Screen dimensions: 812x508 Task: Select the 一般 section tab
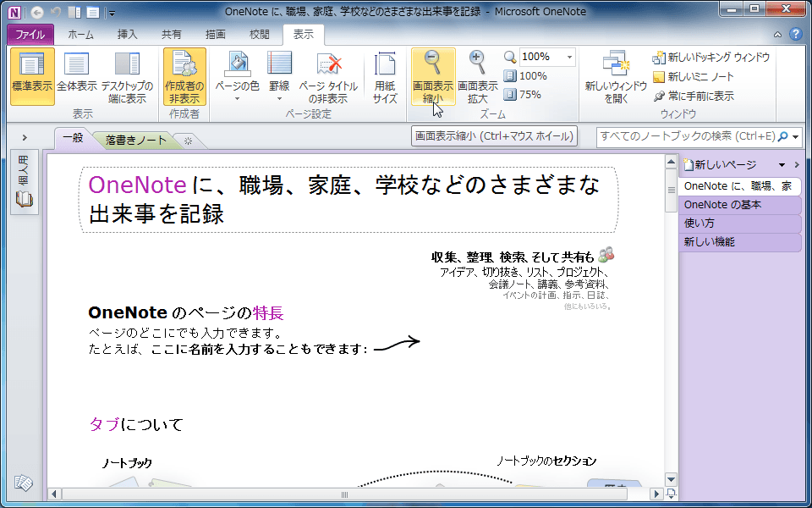[73, 138]
